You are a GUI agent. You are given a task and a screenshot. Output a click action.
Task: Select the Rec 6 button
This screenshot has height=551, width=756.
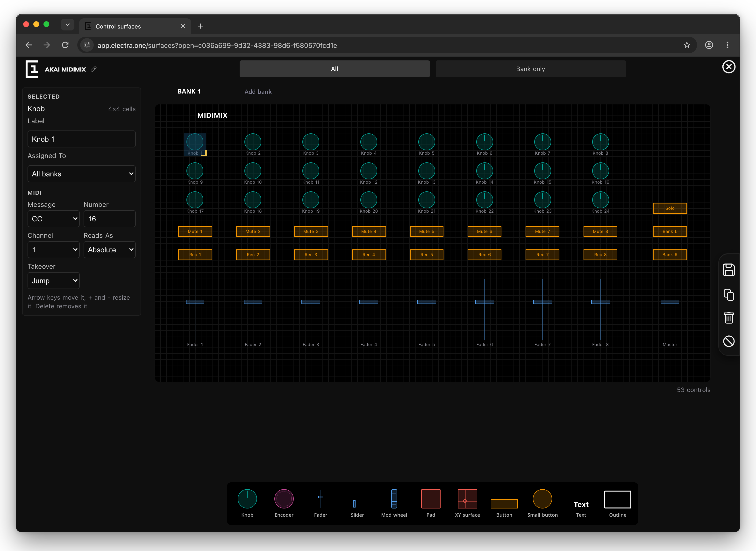pyautogui.click(x=484, y=254)
